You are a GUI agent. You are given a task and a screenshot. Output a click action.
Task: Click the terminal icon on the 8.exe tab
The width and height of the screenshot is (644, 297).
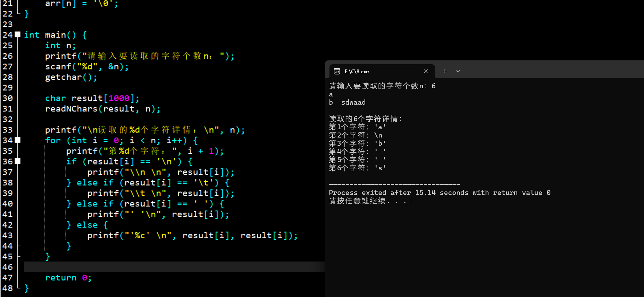coord(337,71)
